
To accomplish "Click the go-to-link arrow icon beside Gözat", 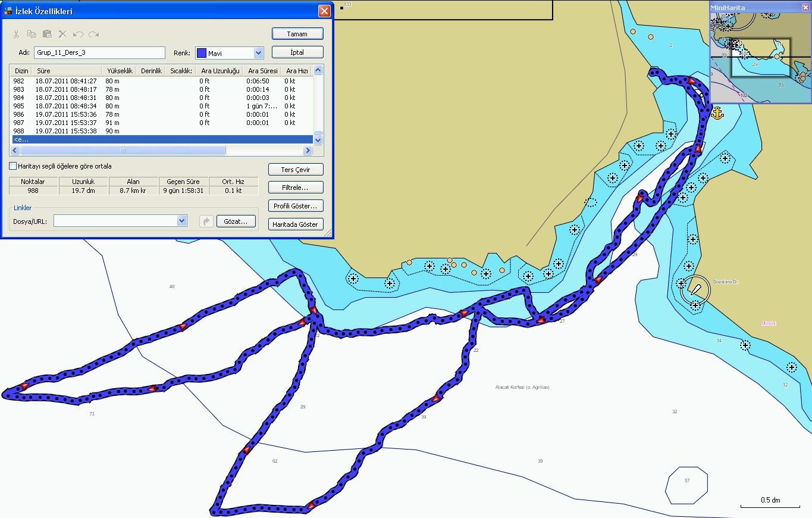I will (x=206, y=221).
